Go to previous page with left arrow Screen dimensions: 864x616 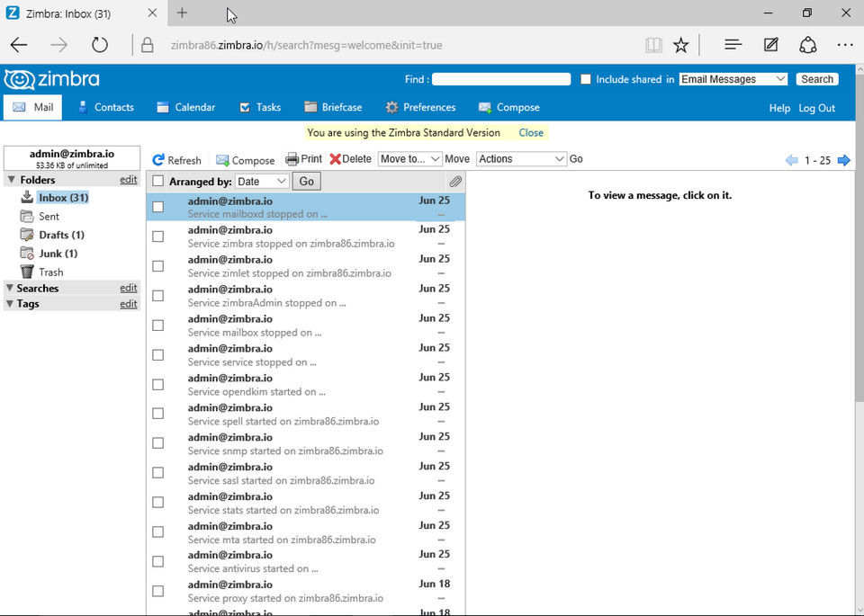791,160
